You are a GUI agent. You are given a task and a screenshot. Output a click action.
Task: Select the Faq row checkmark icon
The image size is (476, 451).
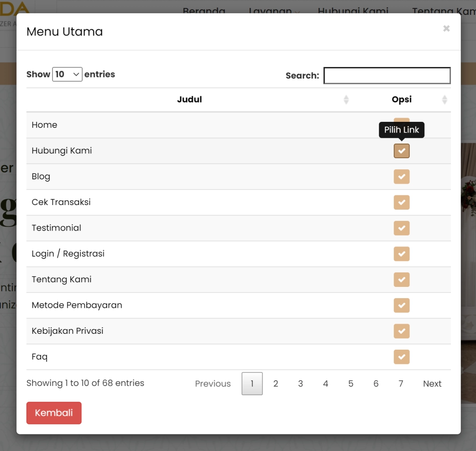coord(402,357)
